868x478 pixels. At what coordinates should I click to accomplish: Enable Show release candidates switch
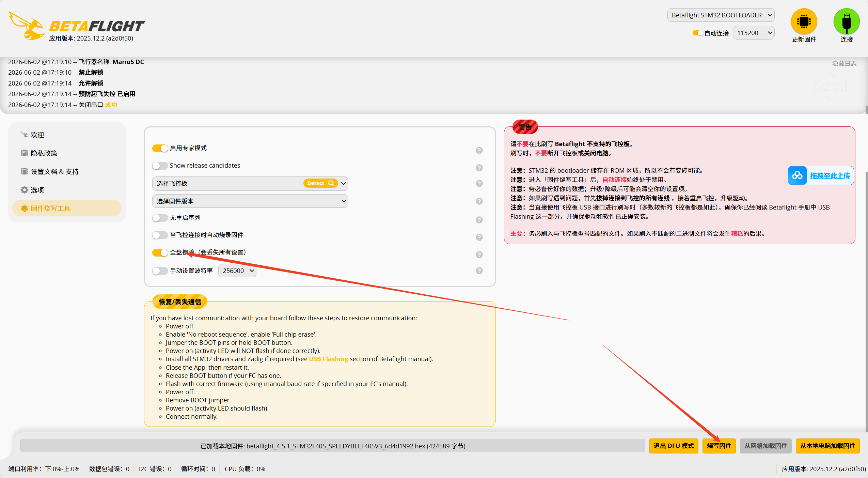(160, 166)
